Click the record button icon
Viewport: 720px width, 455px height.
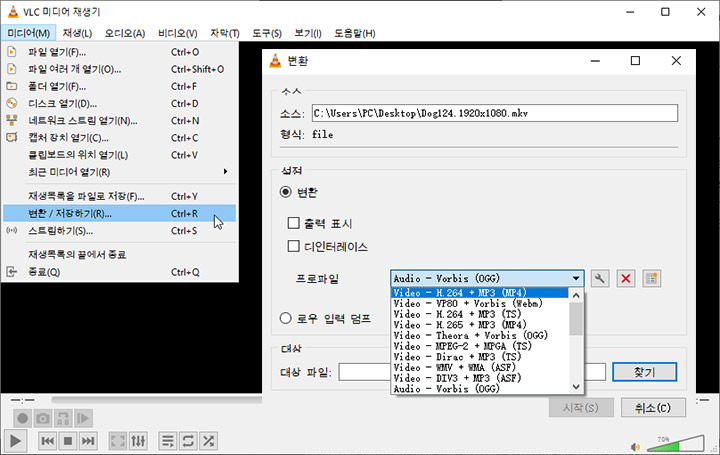(x=22, y=418)
